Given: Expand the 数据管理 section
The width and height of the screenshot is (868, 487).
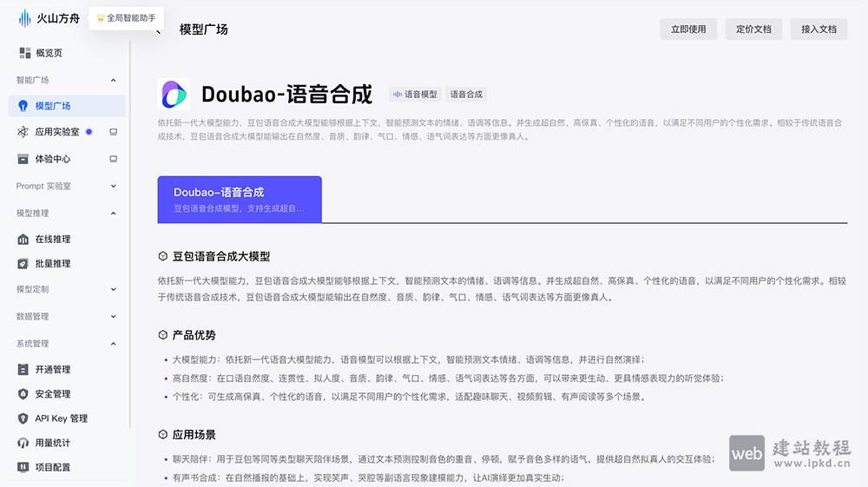Looking at the screenshot, I should 113,316.
